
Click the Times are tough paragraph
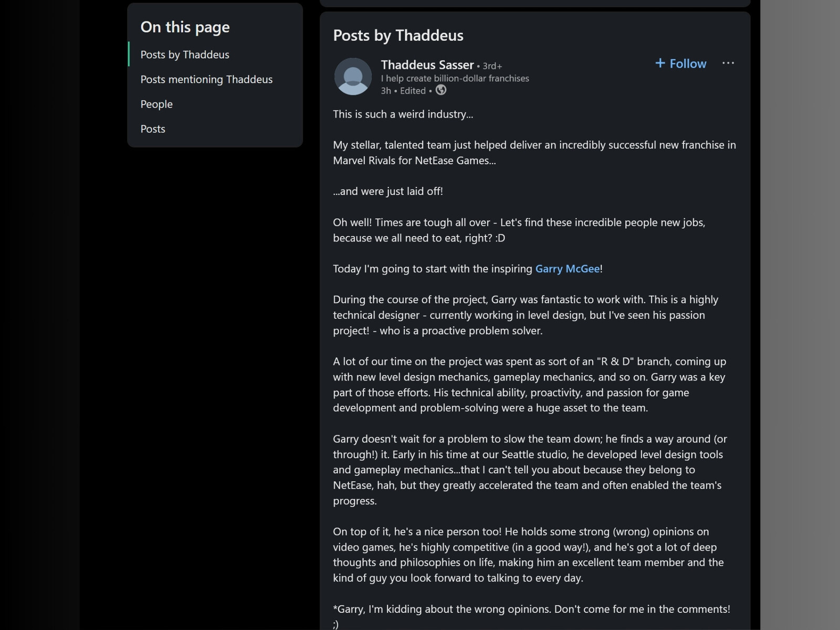click(x=519, y=230)
